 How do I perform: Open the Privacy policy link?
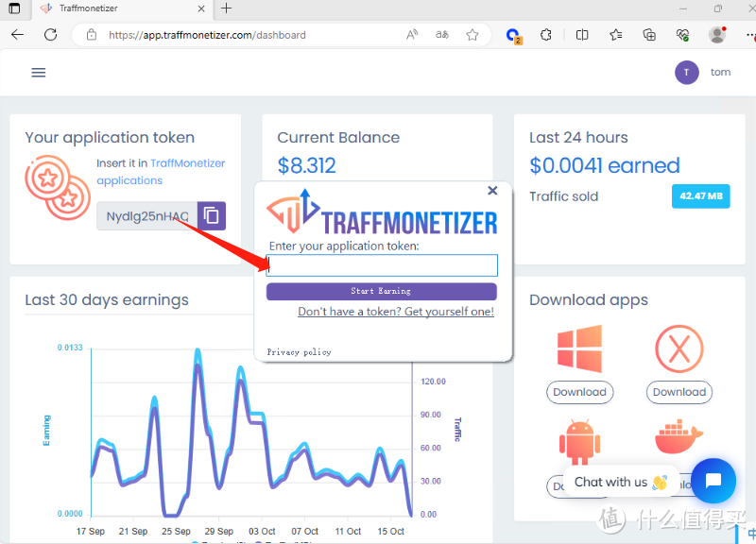(x=299, y=352)
